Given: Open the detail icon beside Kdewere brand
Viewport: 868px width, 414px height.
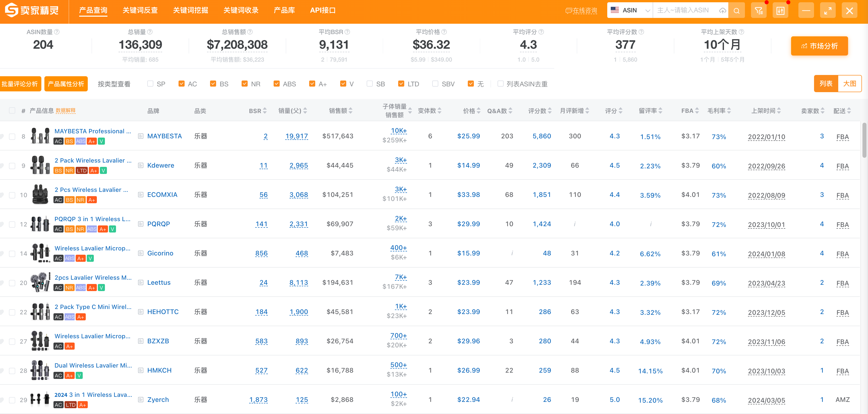Looking at the screenshot, I should point(141,165).
